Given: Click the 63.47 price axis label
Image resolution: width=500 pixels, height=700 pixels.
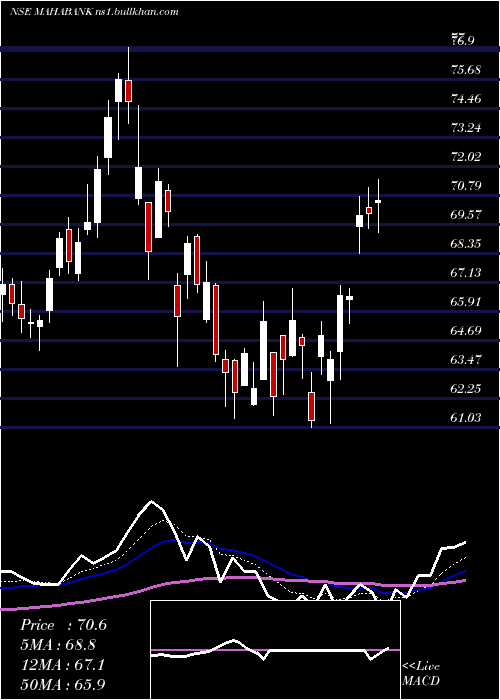Looking at the screenshot, I should coord(466,359).
